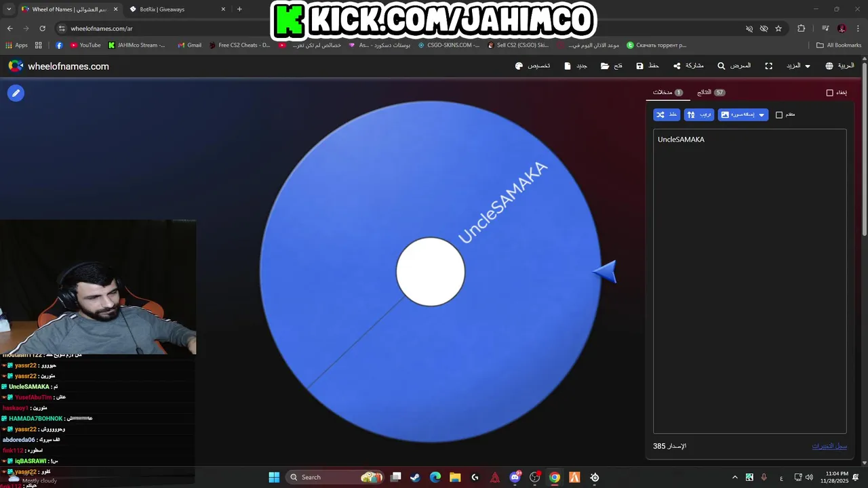
Task: Open Facebook bookmark icon
Action: point(59,45)
